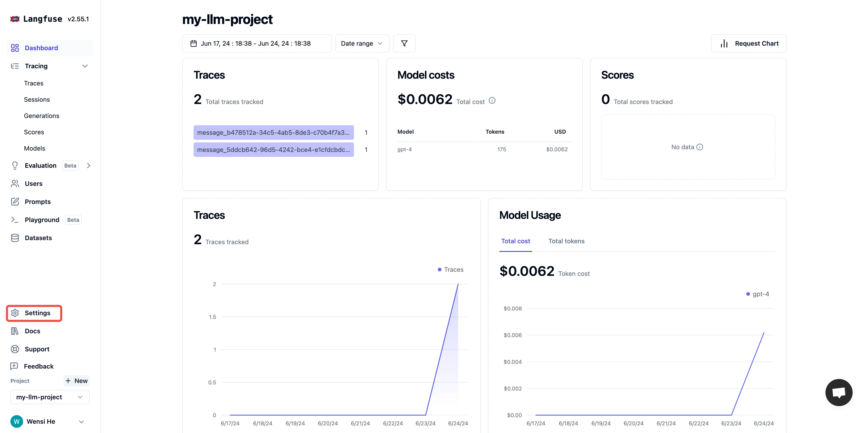Open the Date range dropdown
The image size is (868, 433).
pos(362,43)
